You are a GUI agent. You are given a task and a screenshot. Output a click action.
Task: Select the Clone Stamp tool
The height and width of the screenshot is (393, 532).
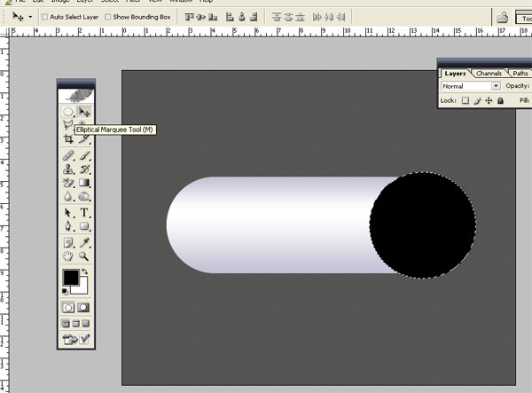point(68,169)
